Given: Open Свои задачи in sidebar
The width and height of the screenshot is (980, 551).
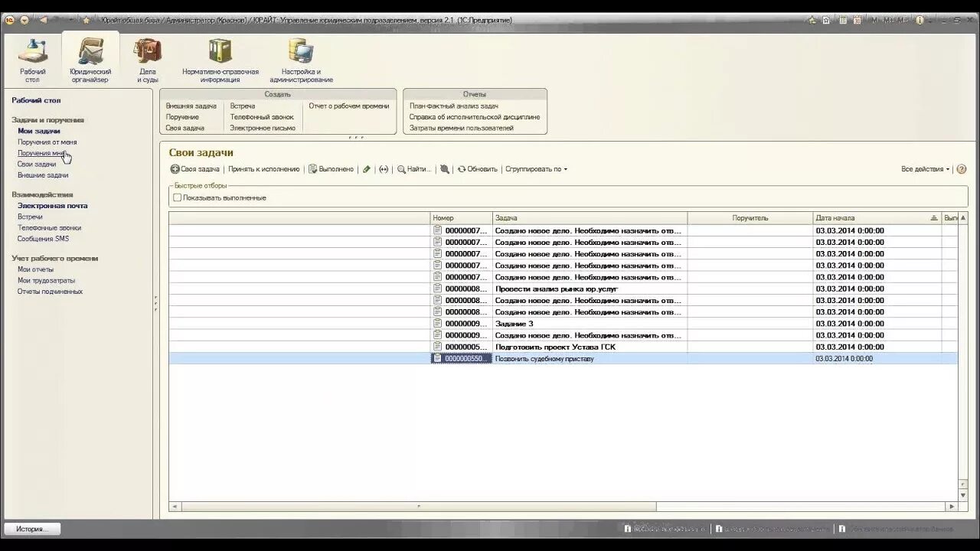Looking at the screenshot, I should (37, 165).
